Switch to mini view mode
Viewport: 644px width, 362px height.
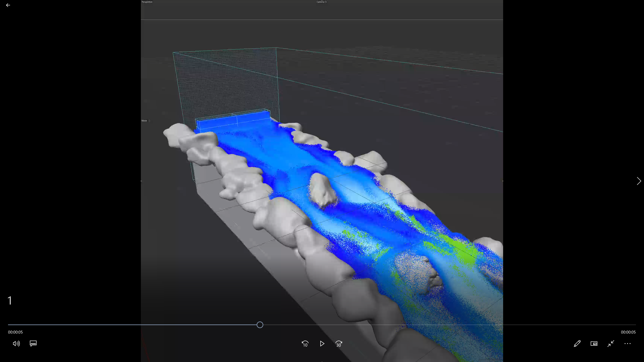pyautogui.click(x=594, y=344)
